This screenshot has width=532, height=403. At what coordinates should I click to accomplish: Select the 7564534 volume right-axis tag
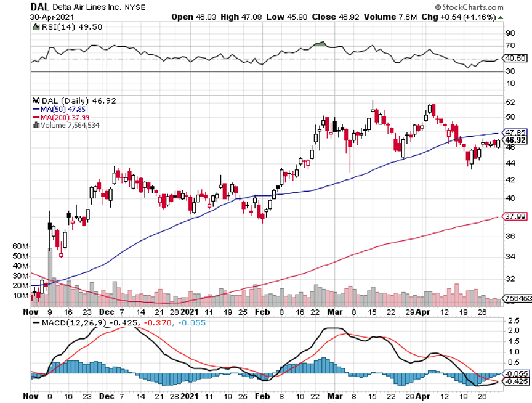point(516,298)
